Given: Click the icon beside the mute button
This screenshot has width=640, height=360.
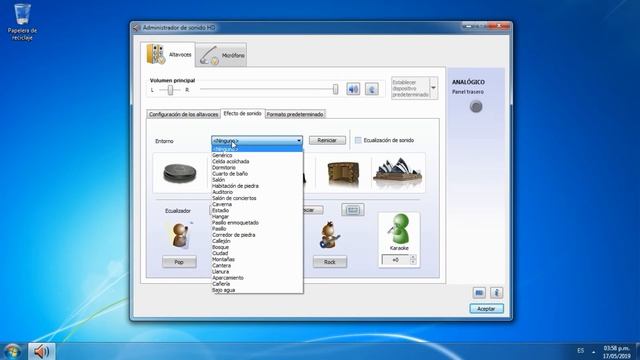Looking at the screenshot, I should click(x=371, y=89).
